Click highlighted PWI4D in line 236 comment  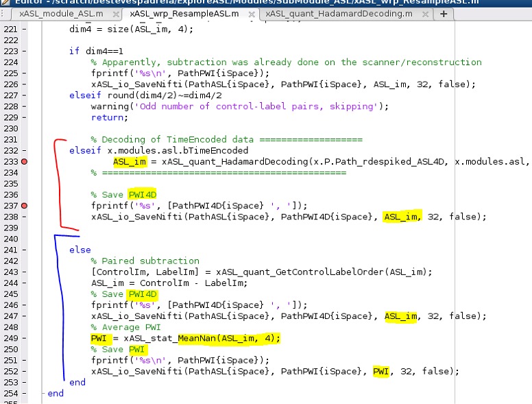(x=143, y=195)
